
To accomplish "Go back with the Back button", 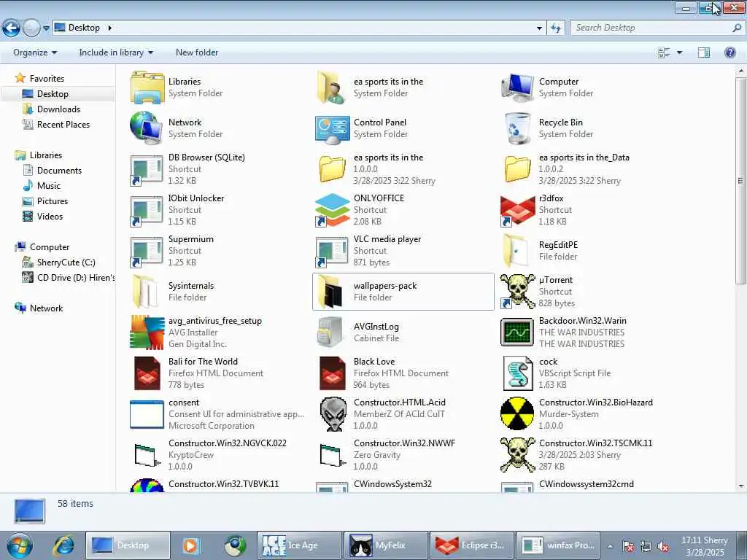I will tap(11, 28).
